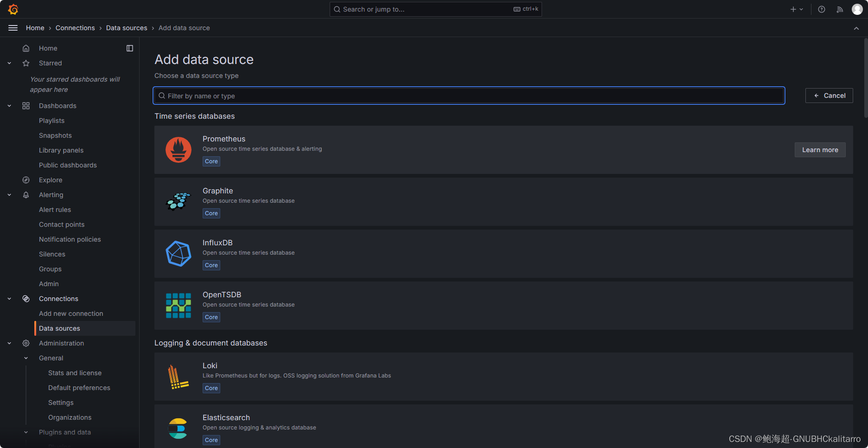Open Default preferences

[79, 388]
